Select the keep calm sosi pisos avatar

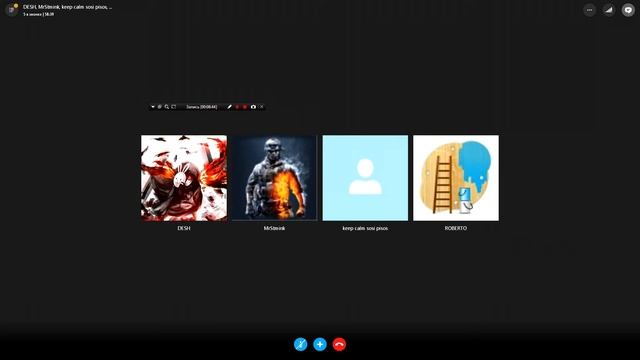365,178
